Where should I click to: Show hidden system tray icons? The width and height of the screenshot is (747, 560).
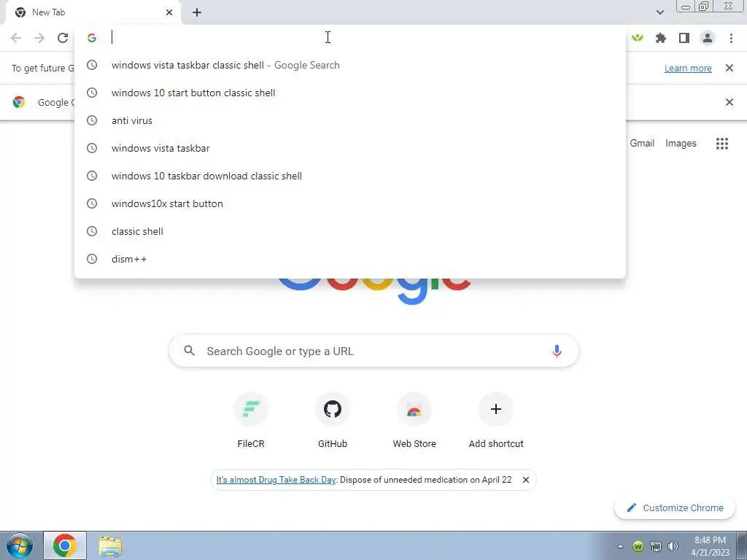tap(620, 546)
